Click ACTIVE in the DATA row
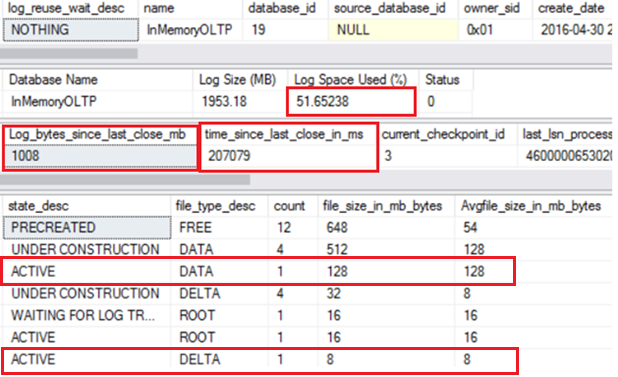The image size is (618, 377). point(33,272)
